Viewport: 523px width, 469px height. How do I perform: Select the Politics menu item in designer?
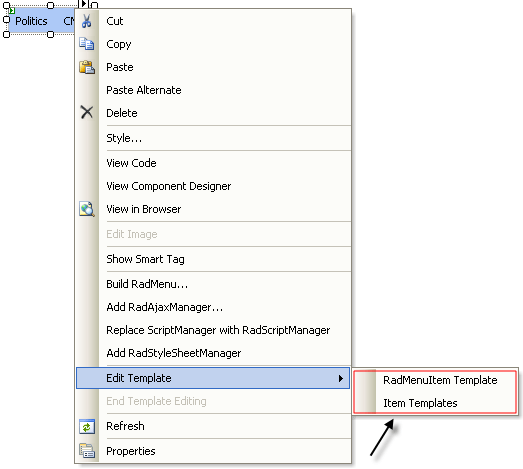click(31, 21)
